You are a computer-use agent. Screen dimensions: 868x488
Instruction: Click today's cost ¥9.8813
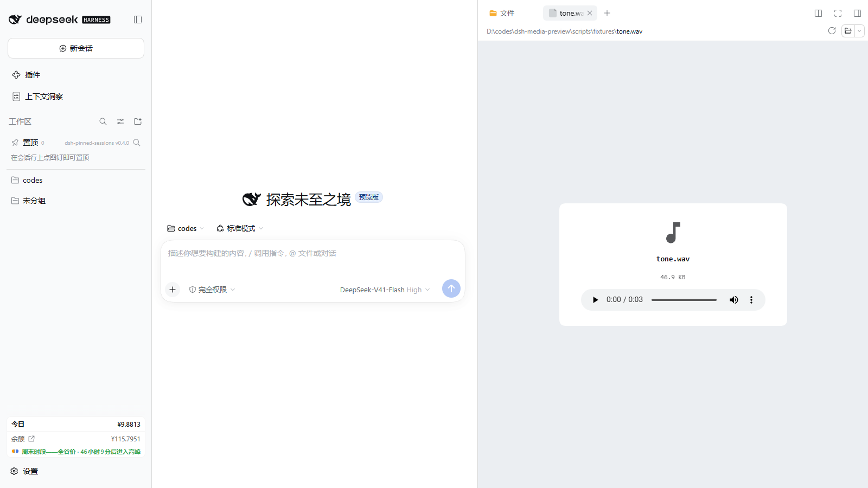129,425
